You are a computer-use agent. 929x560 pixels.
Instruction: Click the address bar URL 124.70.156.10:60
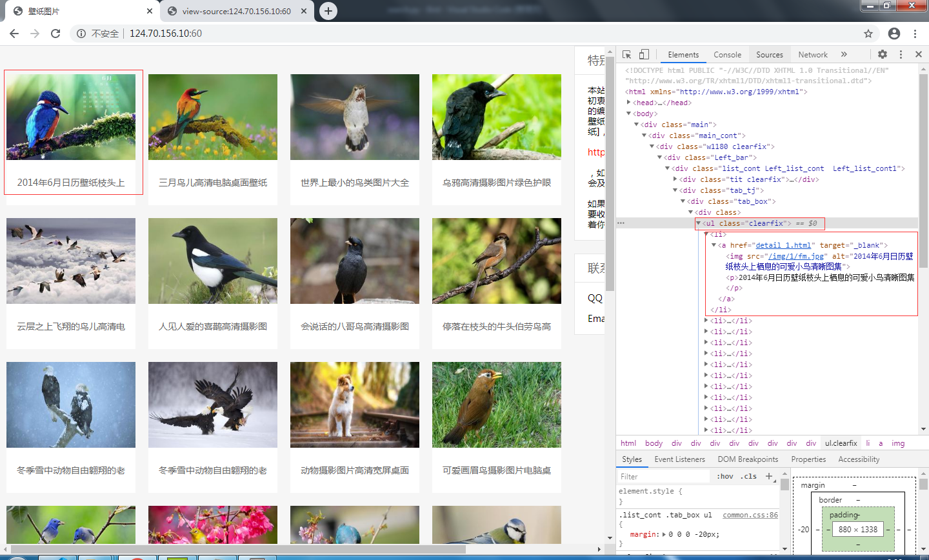point(166,34)
